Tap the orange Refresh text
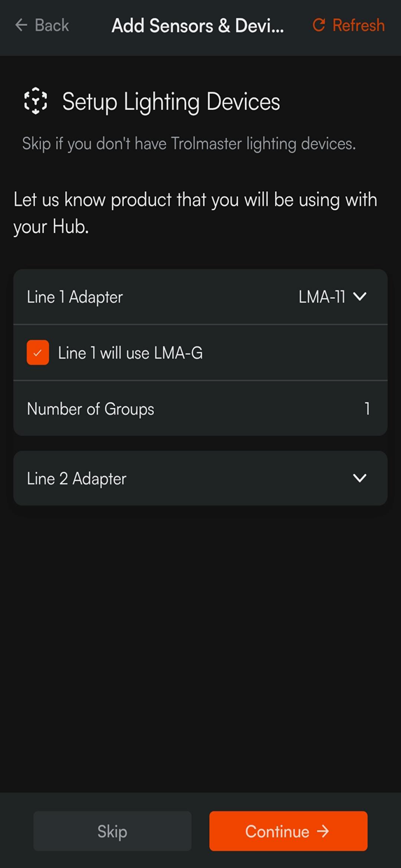The image size is (401, 868). click(x=358, y=25)
